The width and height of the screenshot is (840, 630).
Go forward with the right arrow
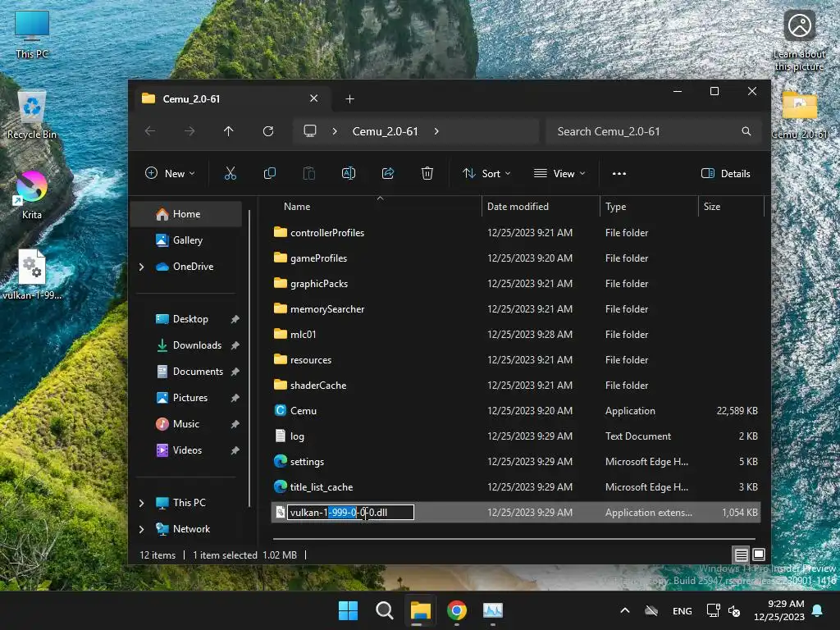189,131
